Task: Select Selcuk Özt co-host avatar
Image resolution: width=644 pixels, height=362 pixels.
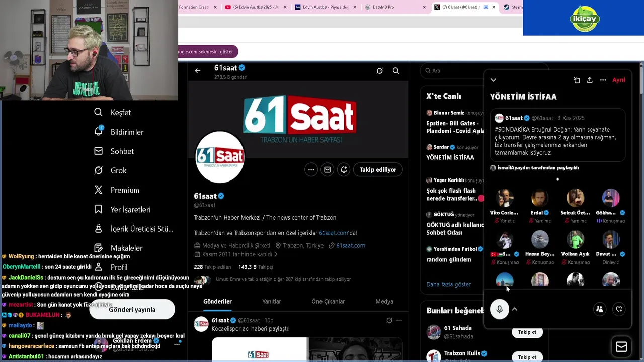Action: coord(575,198)
